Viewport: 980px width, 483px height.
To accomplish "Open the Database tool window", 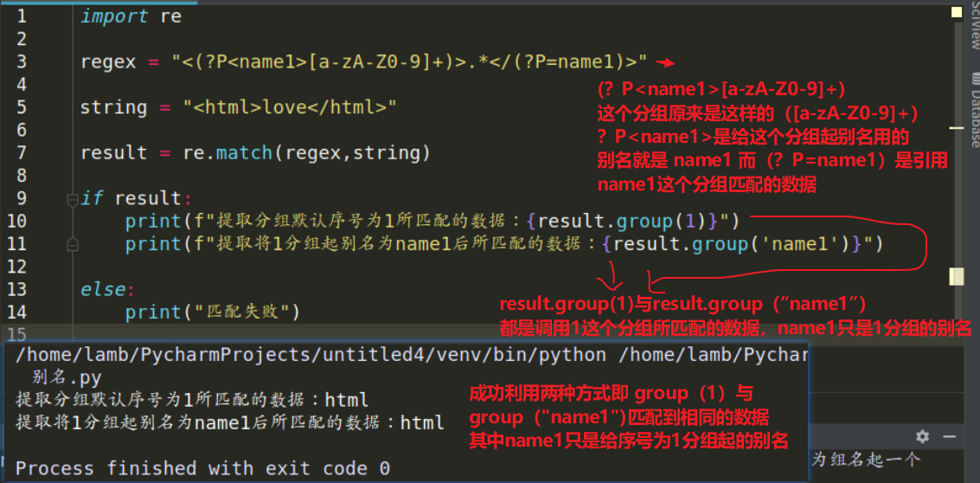I will (x=974, y=109).
